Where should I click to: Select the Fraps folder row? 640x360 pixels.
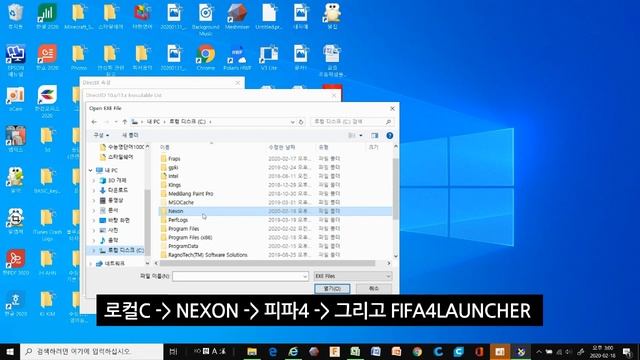275,158
